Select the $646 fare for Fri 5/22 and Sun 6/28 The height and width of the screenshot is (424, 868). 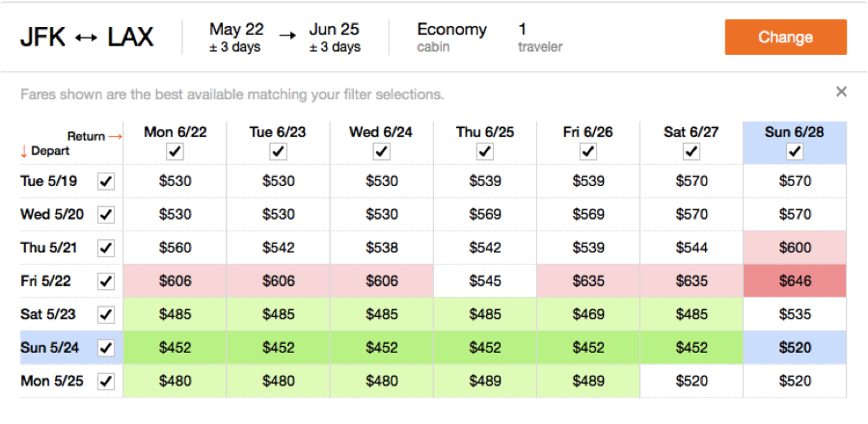795,281
